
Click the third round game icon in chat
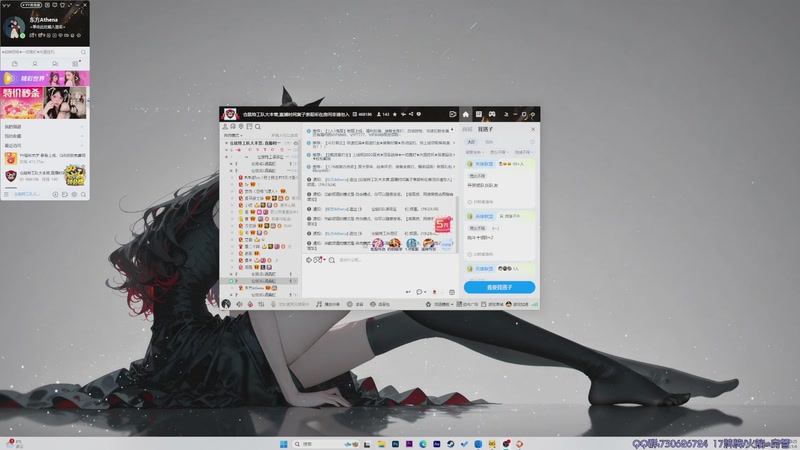click(x=412, y=243)
